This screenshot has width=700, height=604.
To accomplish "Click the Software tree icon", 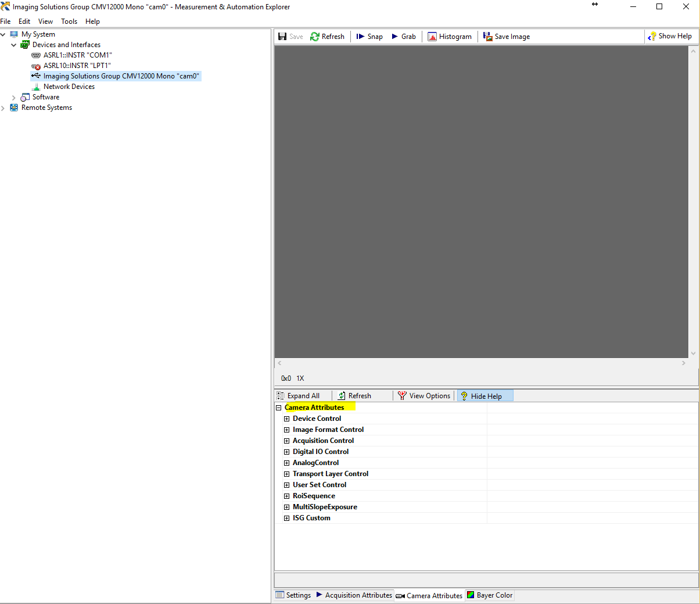I will pos(25,97).
